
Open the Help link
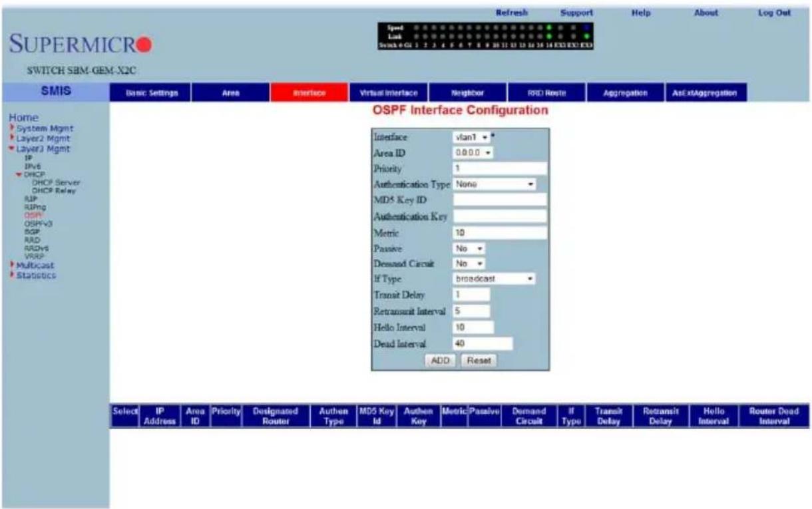pyautogui.click(x=640, y=12)
